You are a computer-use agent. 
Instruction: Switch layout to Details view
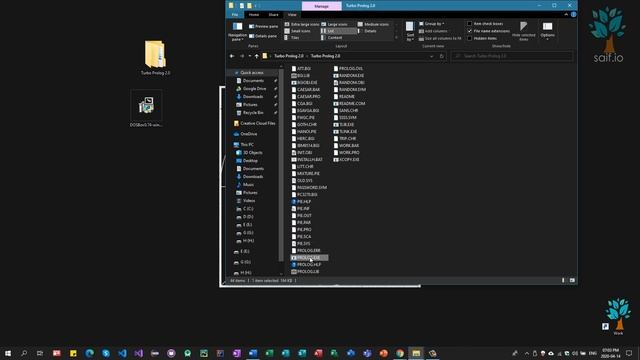pos(367,31)
